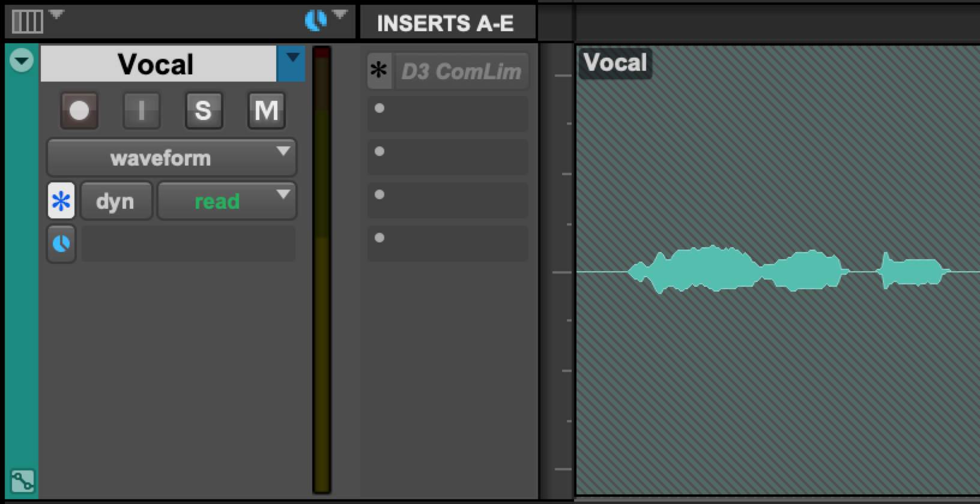The image size is (980, 504).
Task: Click the INSERTS A-E column header
Action: click(446, 23)
